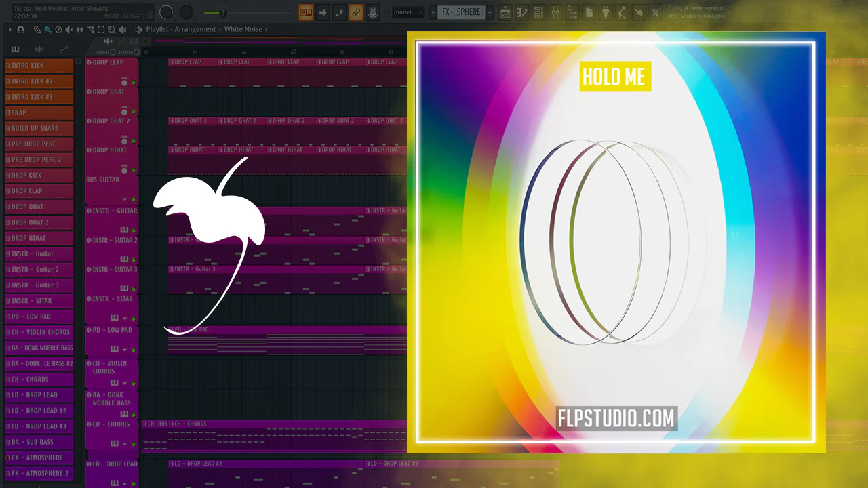Show pattern clips piano icon in picker
The width and height of the screenshot is (868, 488).
coord(16,49)
